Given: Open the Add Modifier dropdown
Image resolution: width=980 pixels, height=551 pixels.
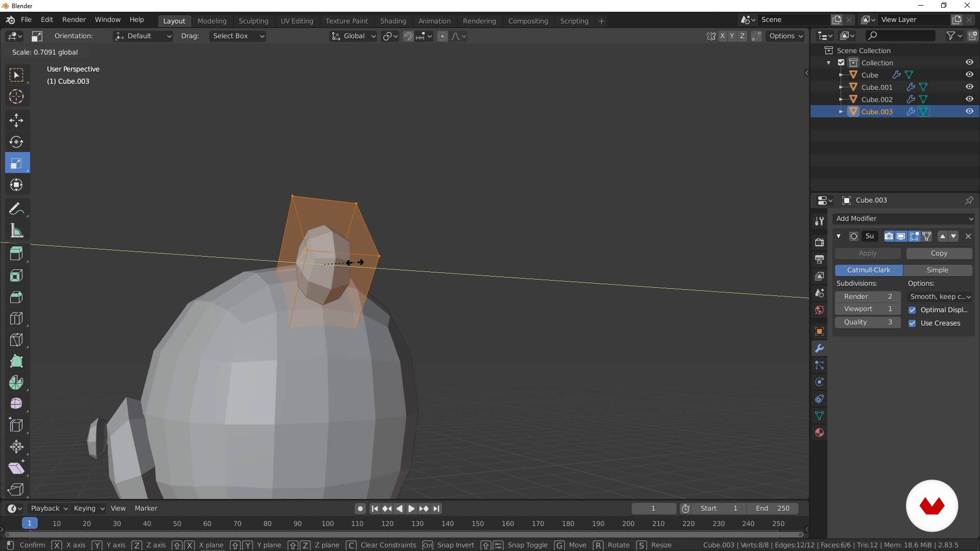Looking at the screenshot, I should [903, 218].
